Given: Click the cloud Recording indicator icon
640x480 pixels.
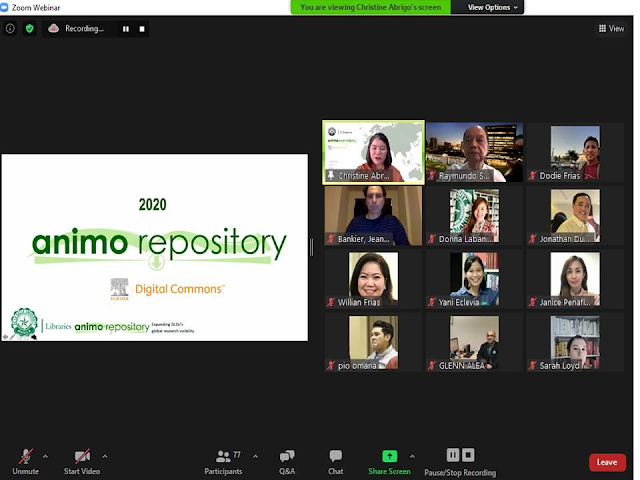Looking at the screenshot, I should point(53,29).
